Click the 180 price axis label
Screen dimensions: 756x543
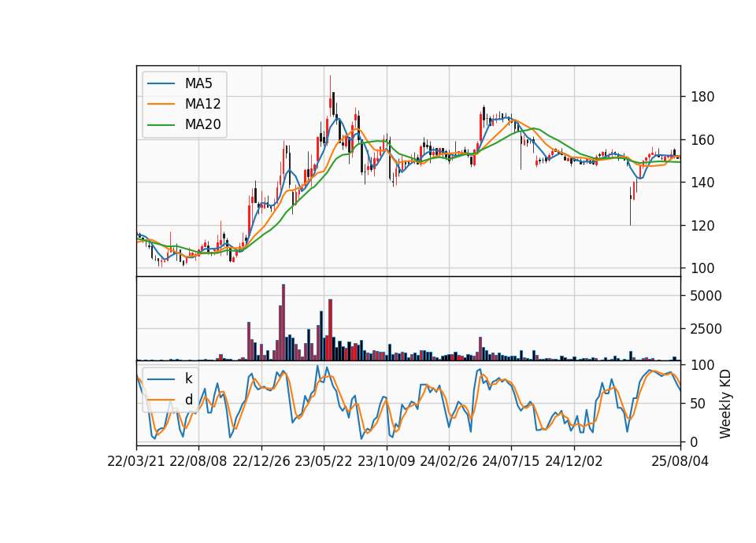pyautogui.click(x=702, y=97)
